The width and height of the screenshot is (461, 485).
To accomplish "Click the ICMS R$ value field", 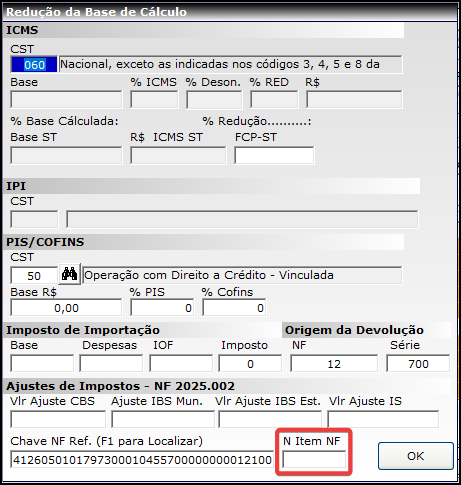I will point(354,99).
